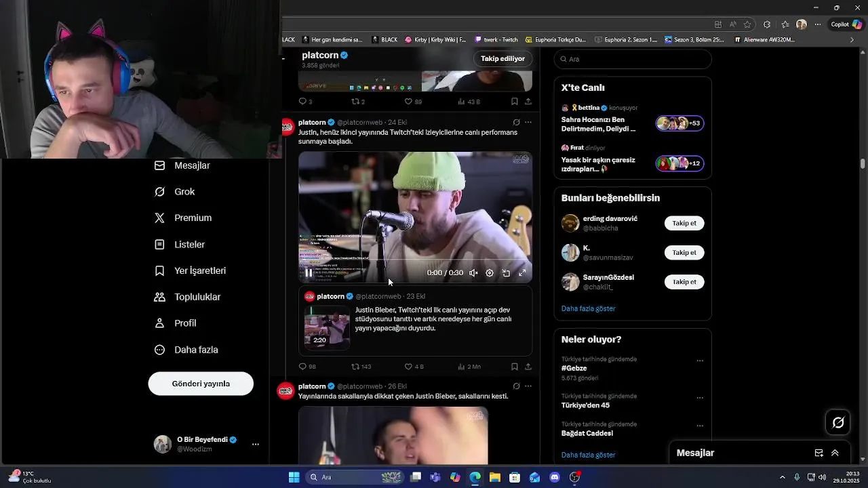
Task: Open Microsoft Store from the taskbar
Action: coord(515,477)
